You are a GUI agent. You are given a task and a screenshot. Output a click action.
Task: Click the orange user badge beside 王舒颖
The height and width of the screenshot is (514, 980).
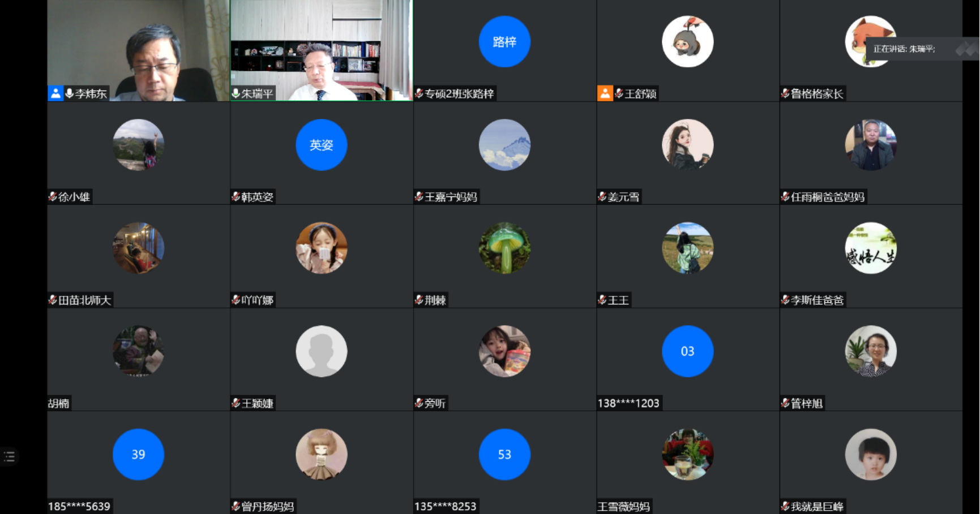(x=605, y=93)
